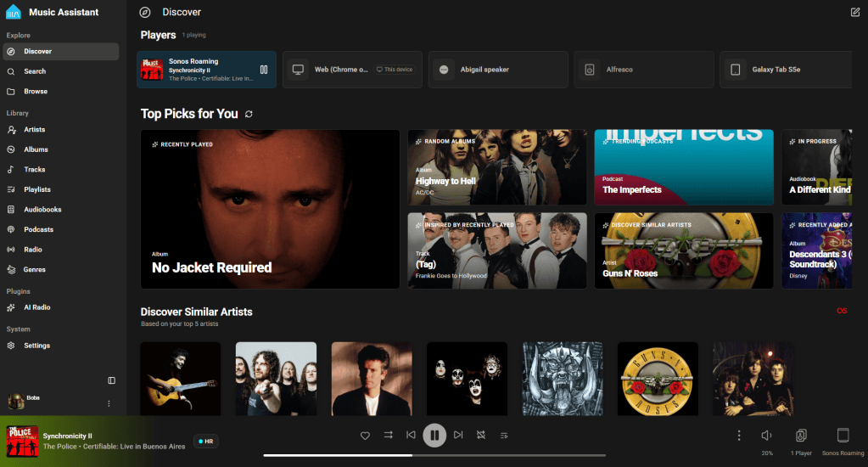Open the No Jacket Required album card

coord(270,209)
